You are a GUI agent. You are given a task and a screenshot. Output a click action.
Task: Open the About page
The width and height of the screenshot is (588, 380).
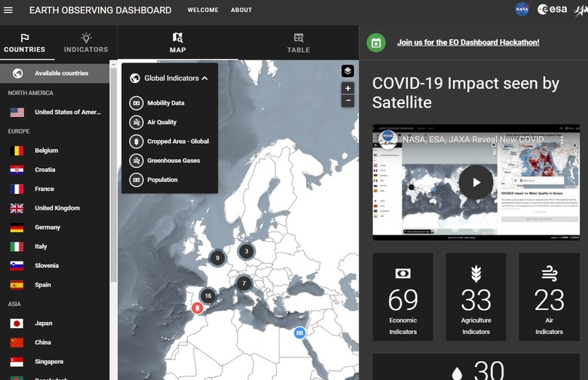(241, 11)
